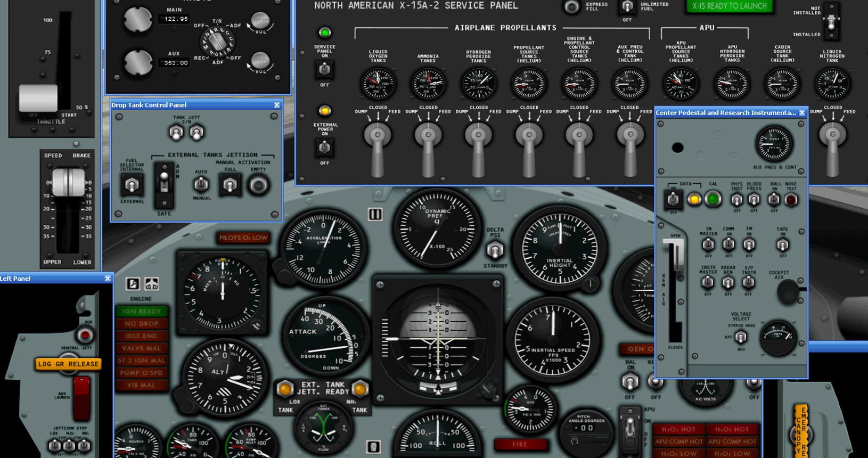Click the Pilots O2 Low warning light
The width and height of the screenshot is (868, 458).
coord(243,238)
